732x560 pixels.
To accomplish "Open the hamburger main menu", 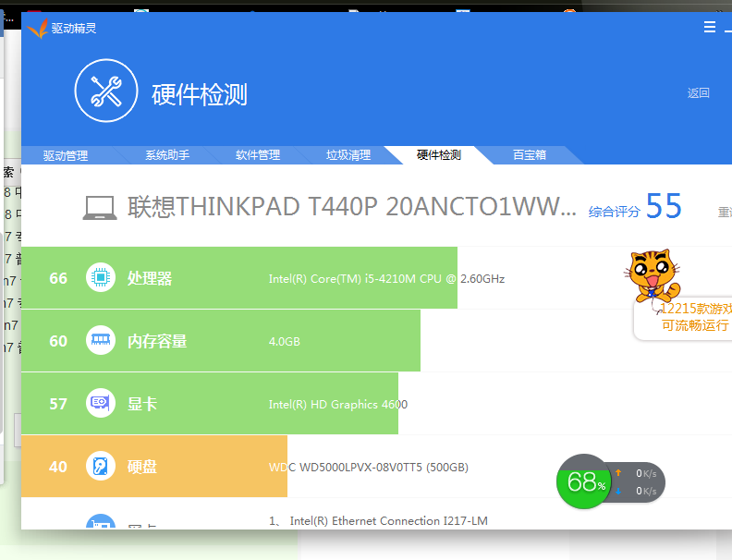I will tap(710, 28).
